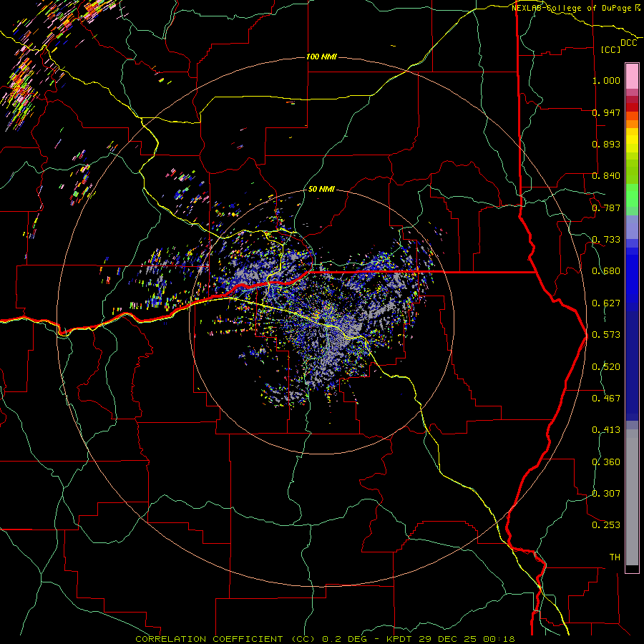Click the KPDT station identifier
The height and width of the screenshot is (644, 644).
[x=400, y=639]
